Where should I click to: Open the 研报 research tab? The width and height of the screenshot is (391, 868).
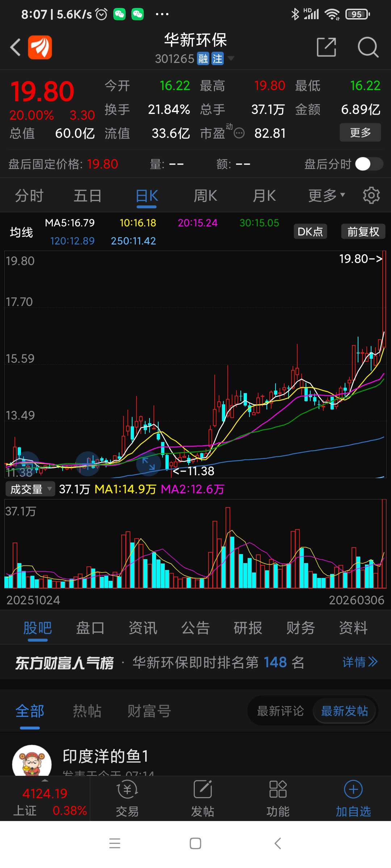(248, 628)
